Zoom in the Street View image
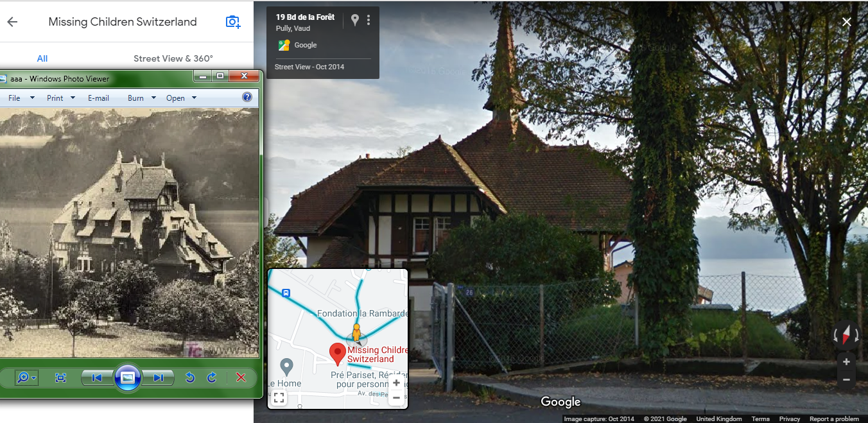This screenshot has width=868, height=423. point(846,362)
